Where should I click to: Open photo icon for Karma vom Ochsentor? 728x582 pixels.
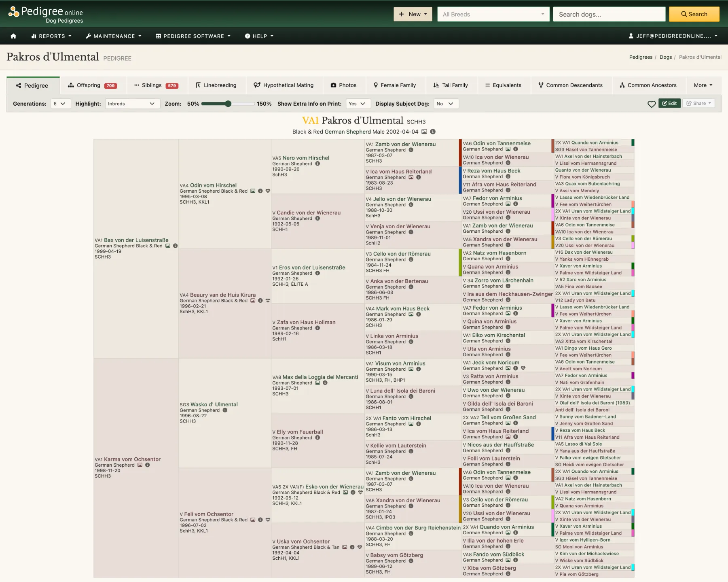pos(140,465)
